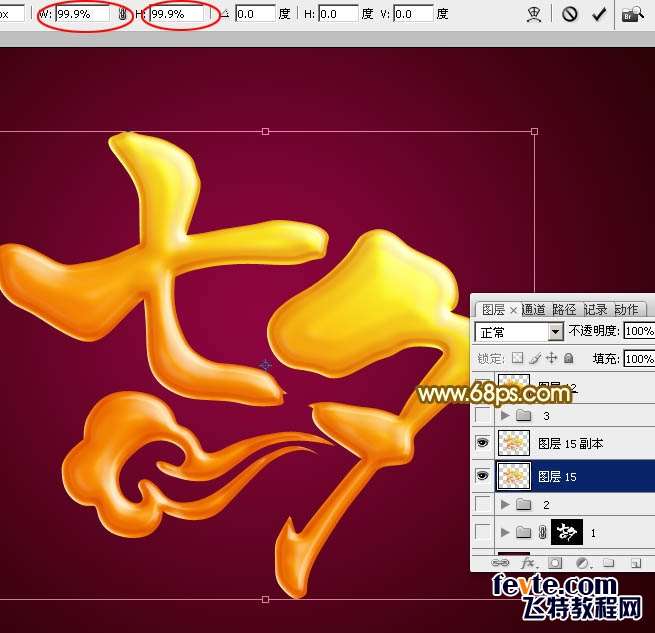Switch to the 图层 layers tab
The width and height of the screenshot is (655, 633).
click(493, 310)
